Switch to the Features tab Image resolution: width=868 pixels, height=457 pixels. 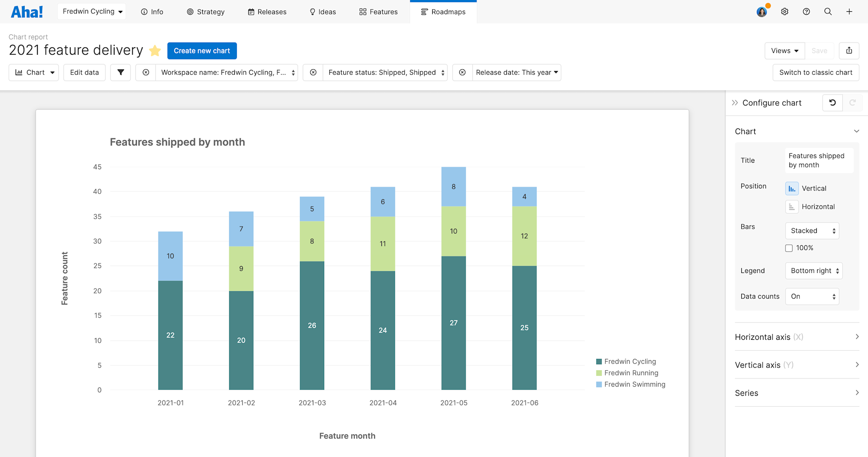[378, 12]
